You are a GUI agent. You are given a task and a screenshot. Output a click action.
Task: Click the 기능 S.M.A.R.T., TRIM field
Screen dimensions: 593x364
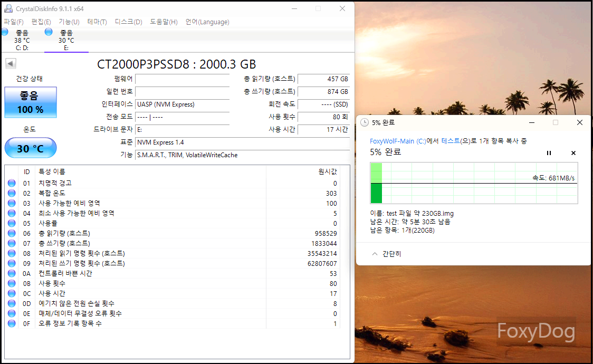[x=242, y=155]
